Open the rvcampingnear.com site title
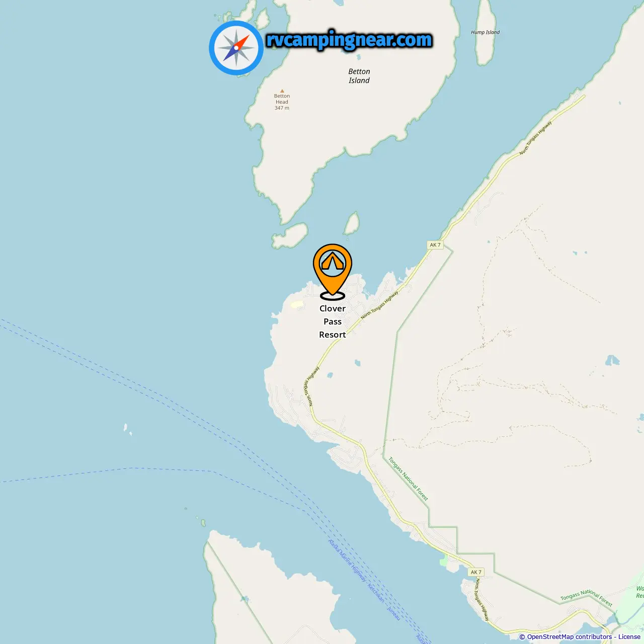The image size is (644, 644). (x=349, y=40)
